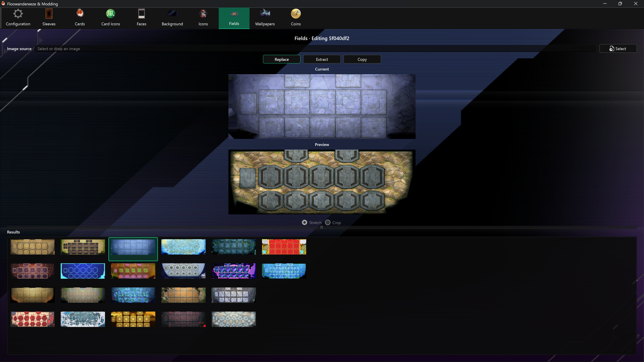The width and height of the screenshot is (644, 362).
Task: Pick the blue hexagon grid field thumbnail
Action: click(x=83, y=271)
